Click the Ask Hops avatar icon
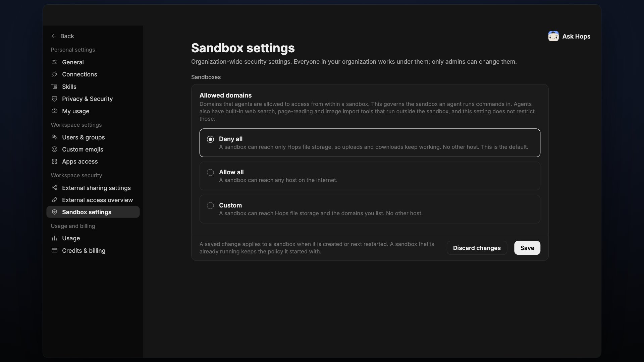This screenshot has width=644, height=362. [x=553, y=36]
